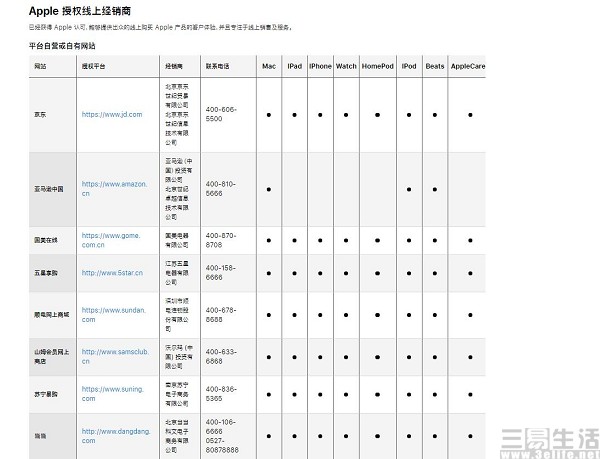This screenshot has height=459, width=600.
Task: Select the dealer company cell in samsclub.cn row
Action: point(179,357)
